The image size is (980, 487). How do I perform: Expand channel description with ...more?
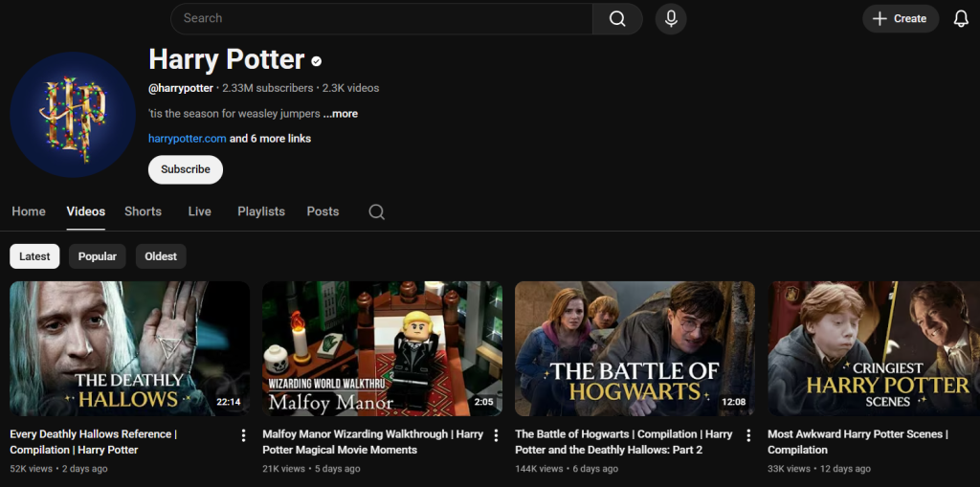click(x=341, y=114)
